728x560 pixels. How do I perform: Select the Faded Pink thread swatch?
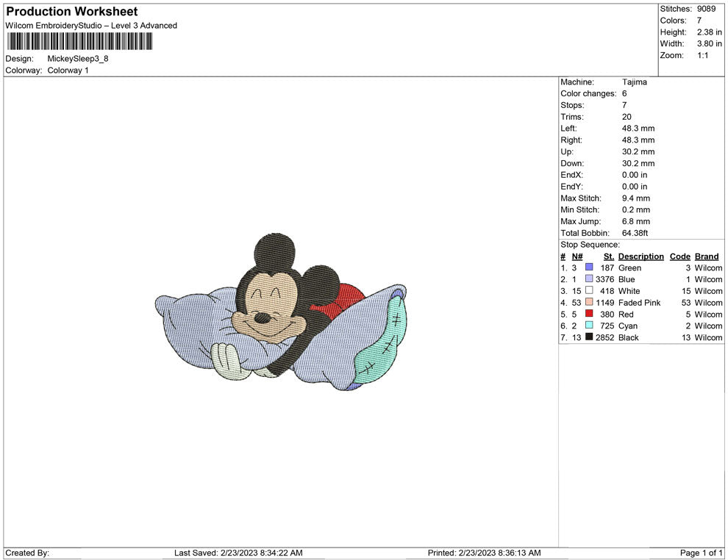click(x=588, y=303)
